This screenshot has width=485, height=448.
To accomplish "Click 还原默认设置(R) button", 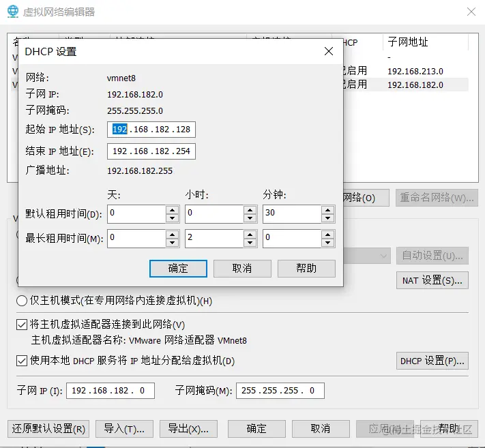I will pos(48,429).
